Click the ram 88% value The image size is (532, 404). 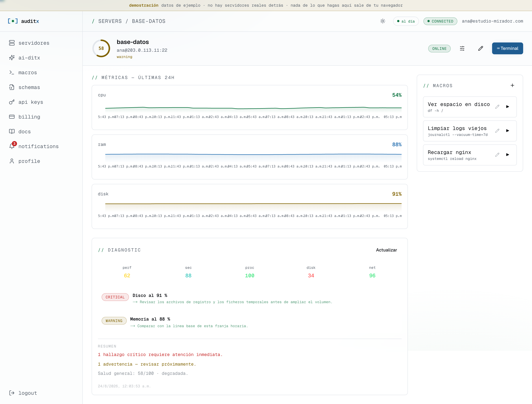pos(397,145)
